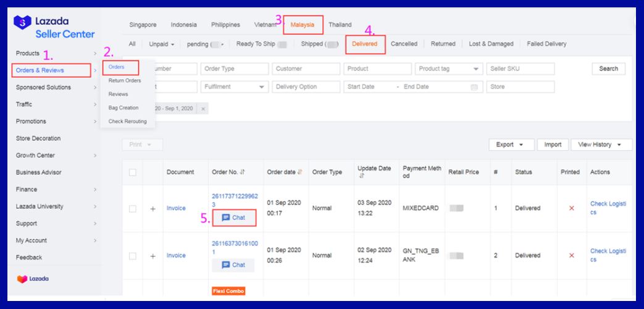
Task: Switch to Thailand country tab
Action: click(x=340, y=25)
